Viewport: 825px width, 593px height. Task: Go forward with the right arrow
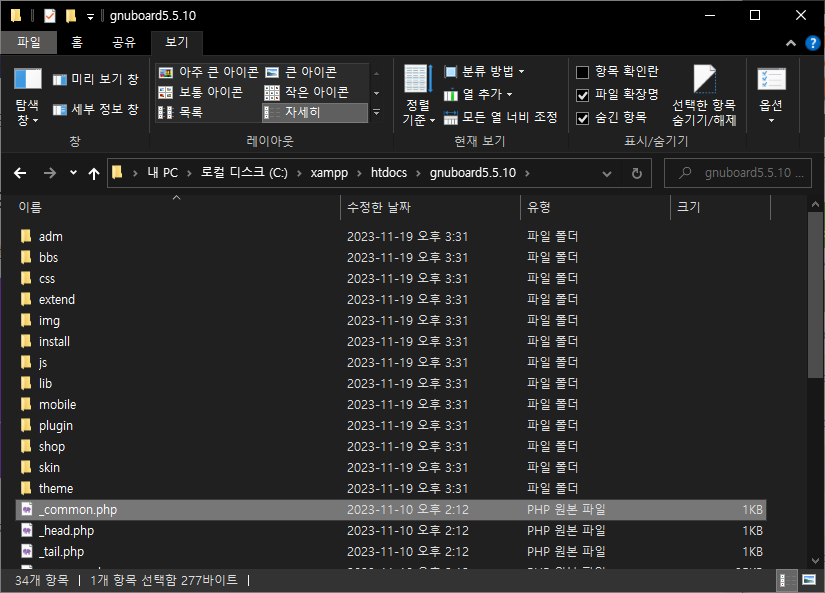point(49,173)
